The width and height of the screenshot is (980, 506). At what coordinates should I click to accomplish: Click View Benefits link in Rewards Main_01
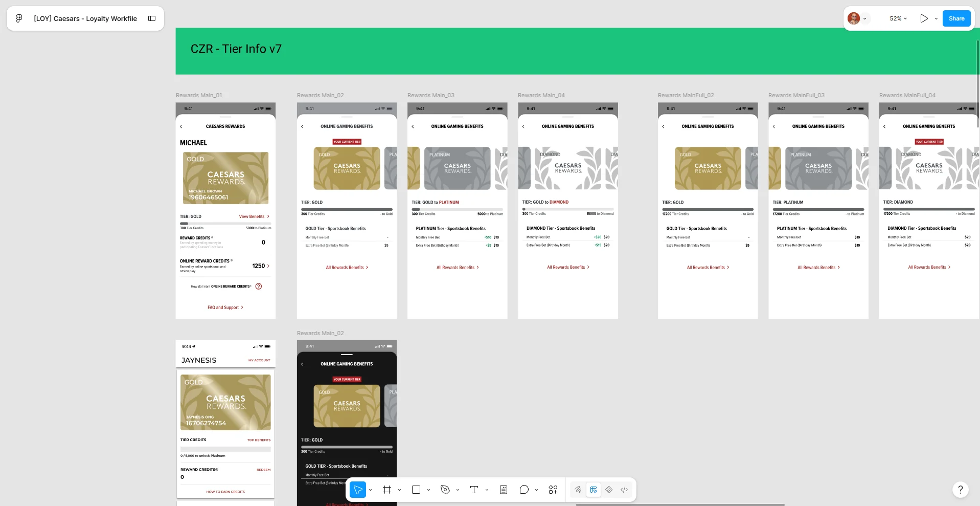tap(254, 216)
